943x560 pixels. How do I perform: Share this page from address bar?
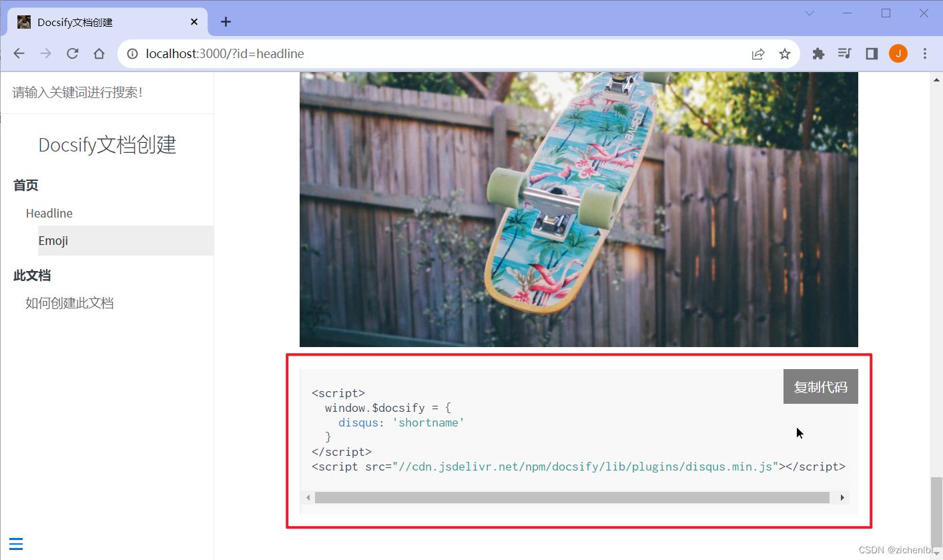(x=757, y=54)
